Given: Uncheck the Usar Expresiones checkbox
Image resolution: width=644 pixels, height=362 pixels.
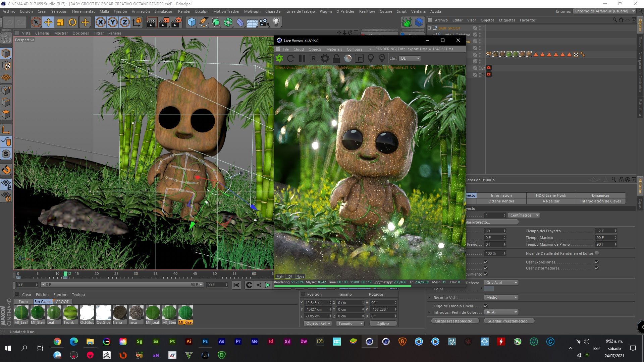Looking at the screenshot, I should coord(597,262).
